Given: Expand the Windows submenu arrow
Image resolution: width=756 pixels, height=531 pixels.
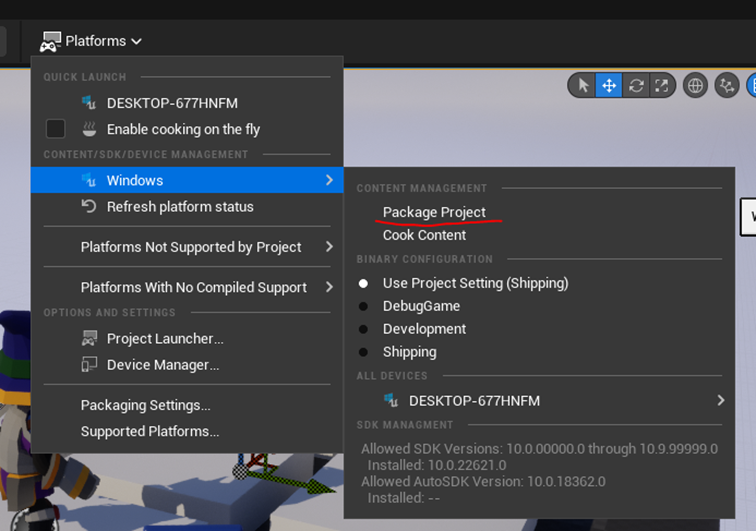Looking at the screenshot, I should tap(329, 180).
